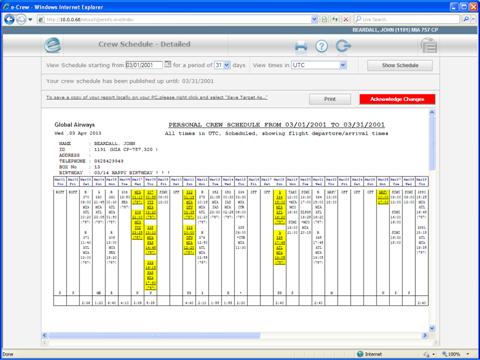The width and height of the screenshot is (480, 360).
Task: Click the save report copy link
Action: coord(157,97)
